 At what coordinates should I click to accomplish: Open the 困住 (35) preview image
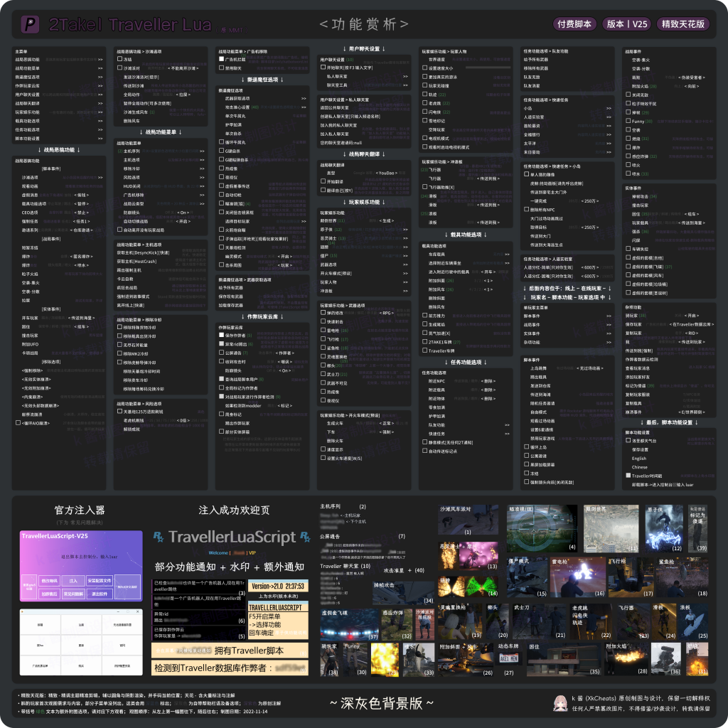click(x=564, y=659)
